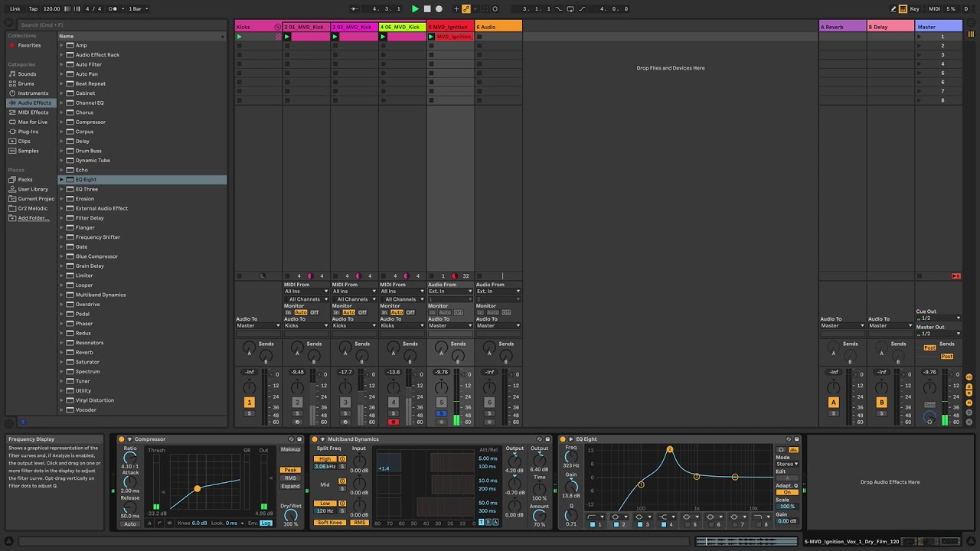Launch the clip on track 2 01_MVD_Kick

point(287,37)
